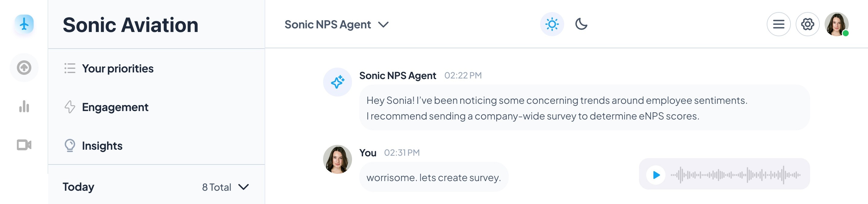
Task: Click the airplane logo icon
Action: pyautogui.click(x=24, y=24)
